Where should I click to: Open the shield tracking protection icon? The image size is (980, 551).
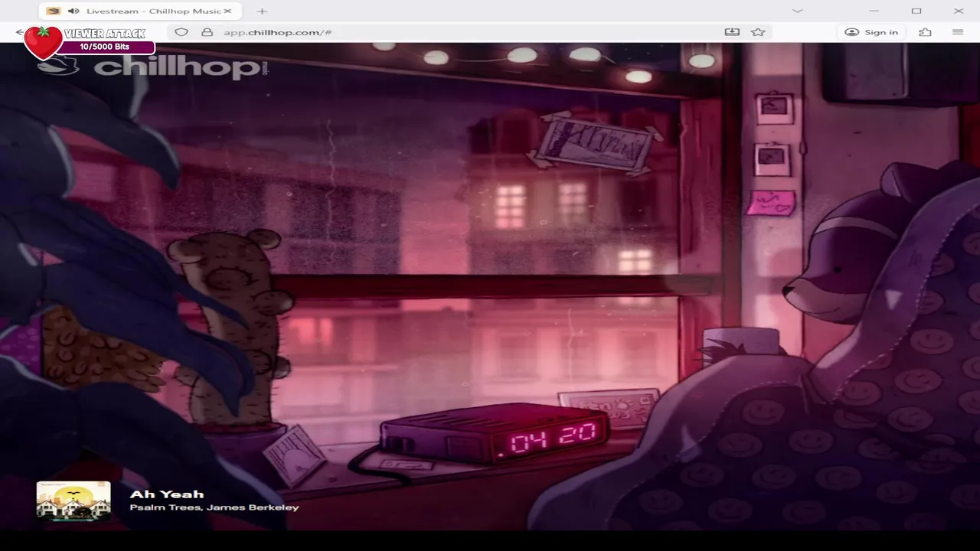click(181, 32)
